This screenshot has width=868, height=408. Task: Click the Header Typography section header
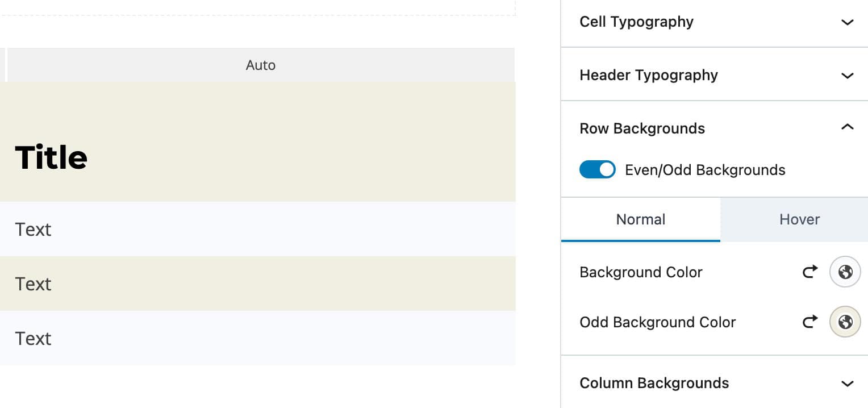click(x=648, y=75)
